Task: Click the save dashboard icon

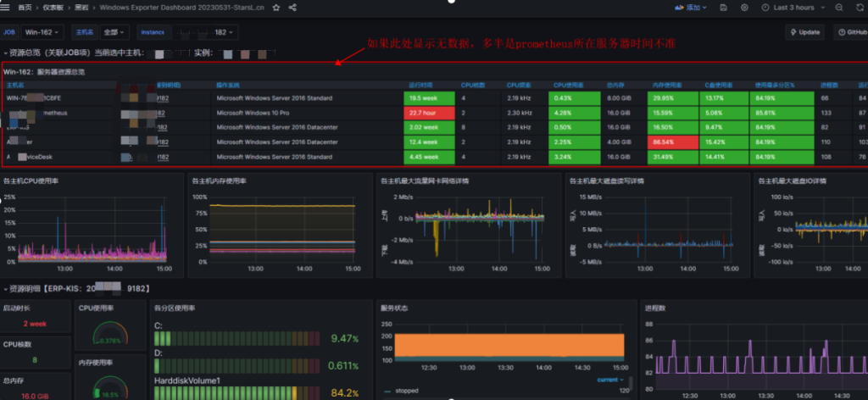Action: click(x=725, y=7)
